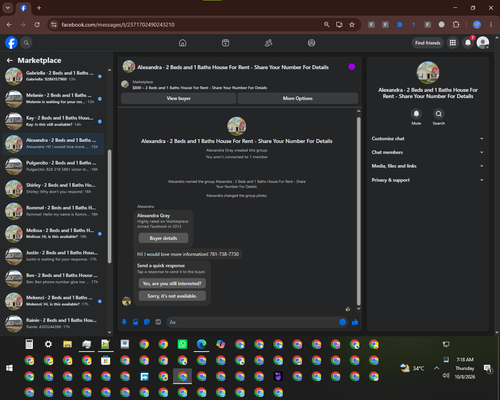The height and width of the screenshot is (400, 500).
Task: Send a thumbs-up like
Action: [x=355, y=322]
